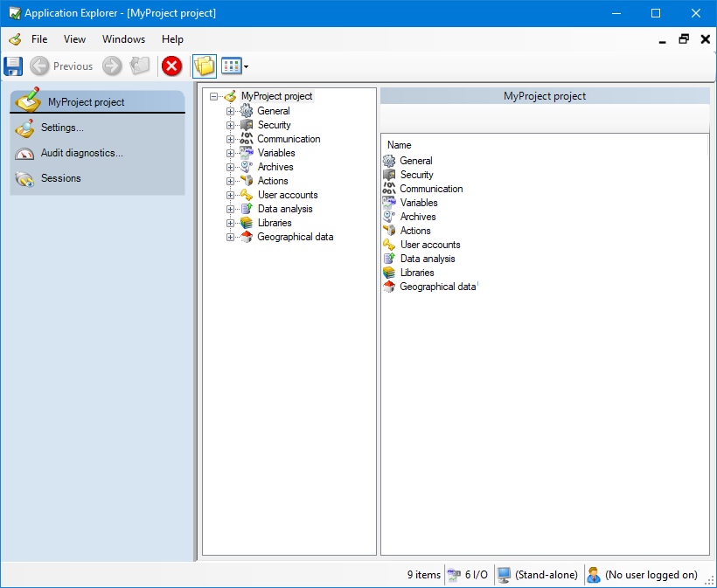Screen dimensions: 717x588
Task: Click the Libraries books icon in tree
Action: [247, 223]
